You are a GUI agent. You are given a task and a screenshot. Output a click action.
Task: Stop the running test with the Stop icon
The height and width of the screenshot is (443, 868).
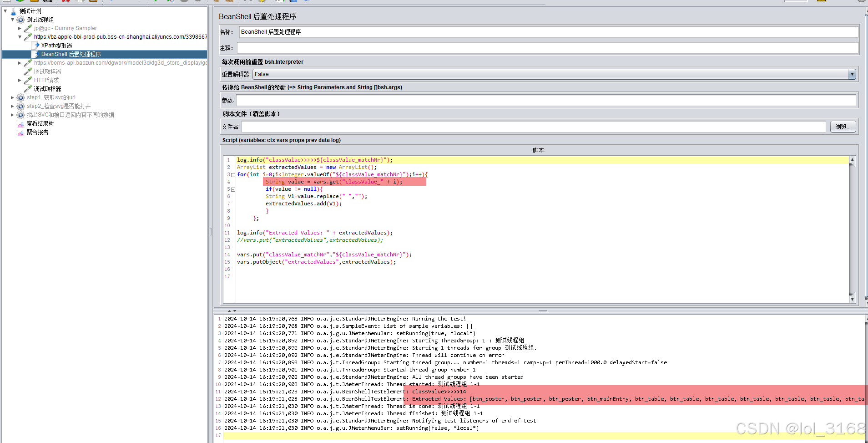[185, 2]
